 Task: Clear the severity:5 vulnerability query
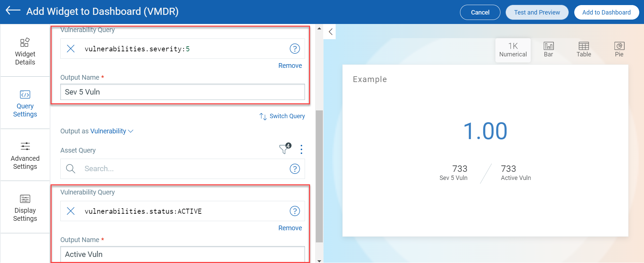point(71,49)
